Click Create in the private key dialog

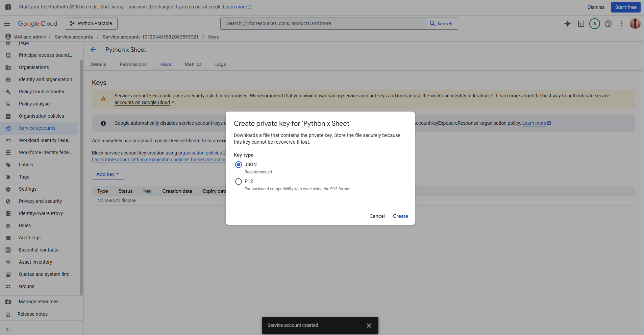point(400,216)
